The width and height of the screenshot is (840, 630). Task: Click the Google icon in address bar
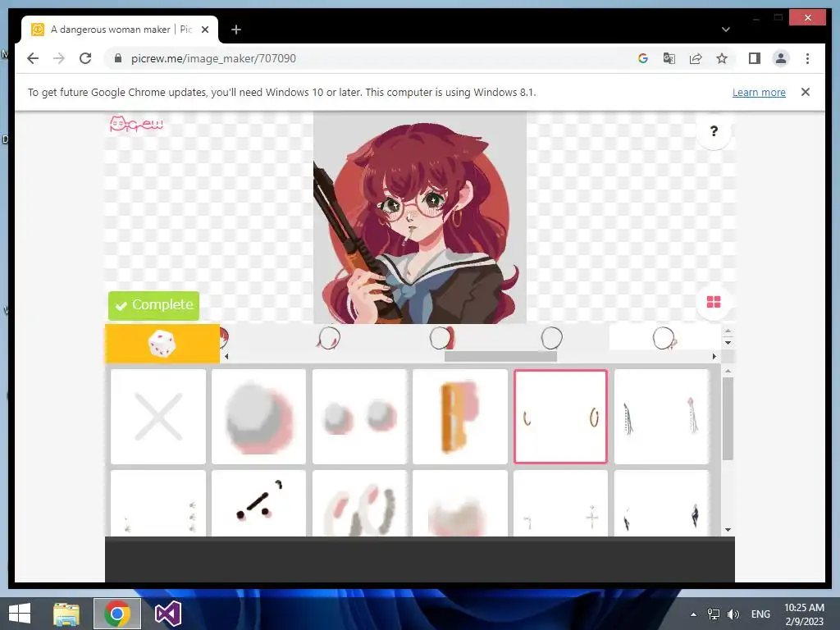pos(643,58)
